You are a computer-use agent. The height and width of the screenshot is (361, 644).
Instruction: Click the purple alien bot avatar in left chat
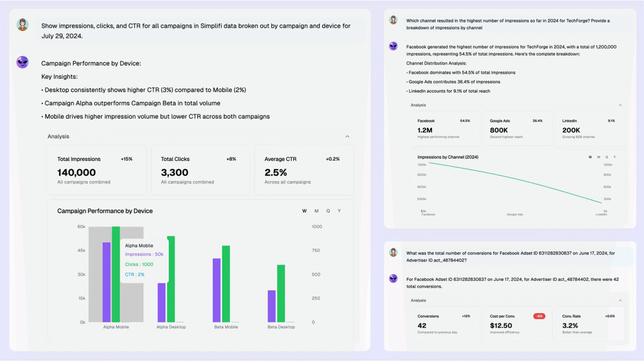(23, 62)
